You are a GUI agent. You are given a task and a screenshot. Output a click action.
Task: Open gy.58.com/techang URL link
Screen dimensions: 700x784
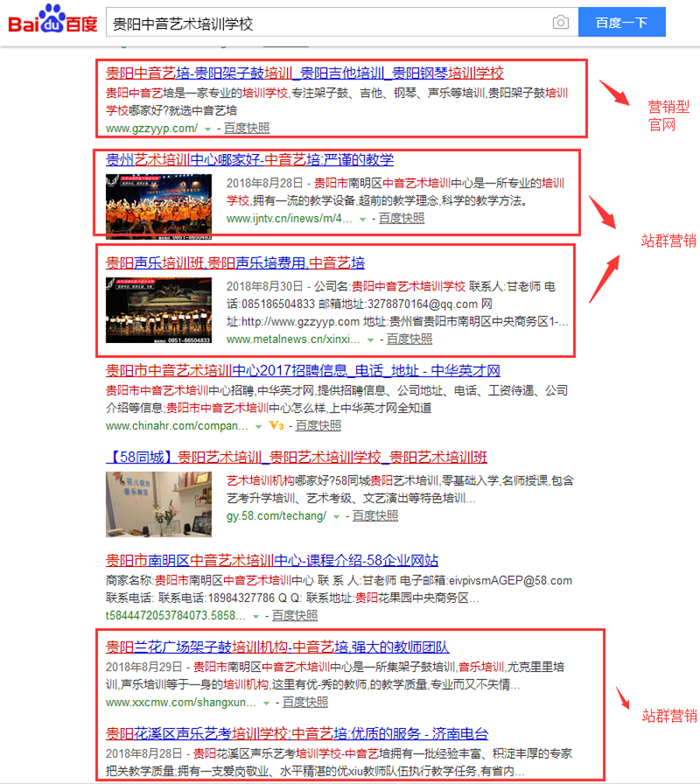(x=277, y=516)
